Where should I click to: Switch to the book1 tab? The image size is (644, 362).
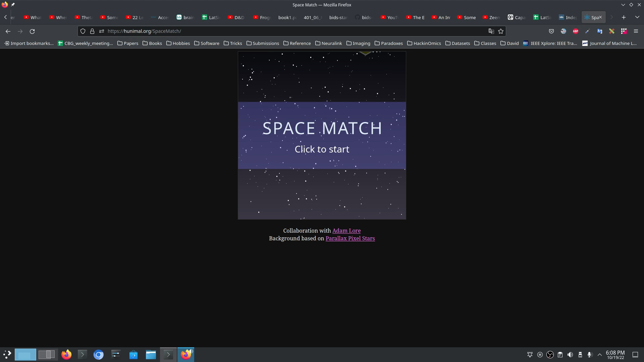tap(287, 17)
